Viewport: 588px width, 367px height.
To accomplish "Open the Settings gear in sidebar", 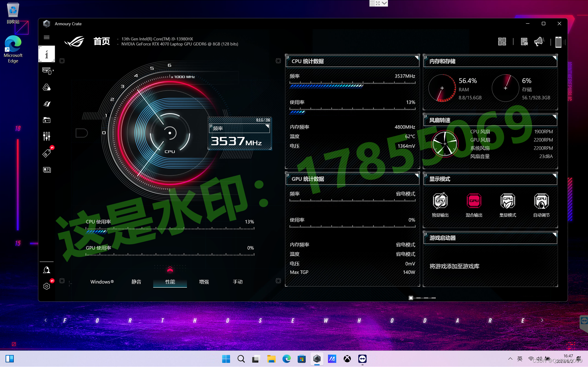I will coord(47,286).
